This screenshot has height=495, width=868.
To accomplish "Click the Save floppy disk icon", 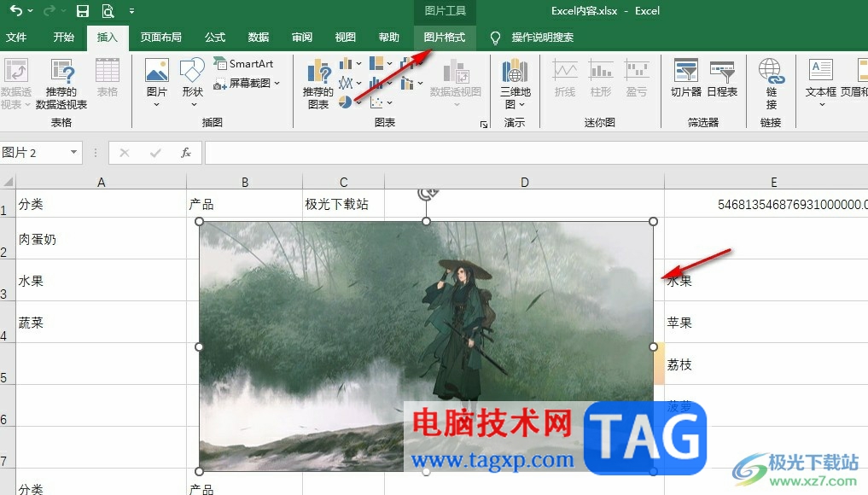I will point(83,10).
